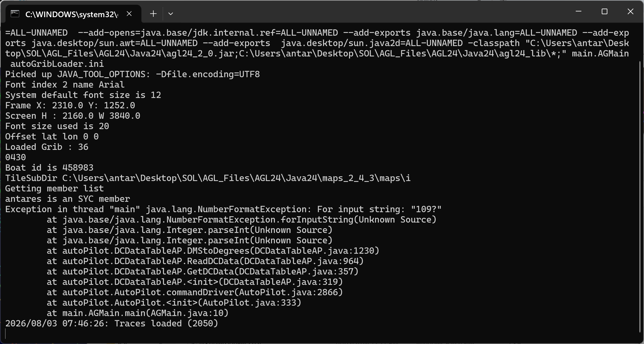Image resolution: width=644 pixels, height=344 pixels.
Task: Click the 'Boat id is 458983' text
Action: pyautogui.click(x=49, y=167)
